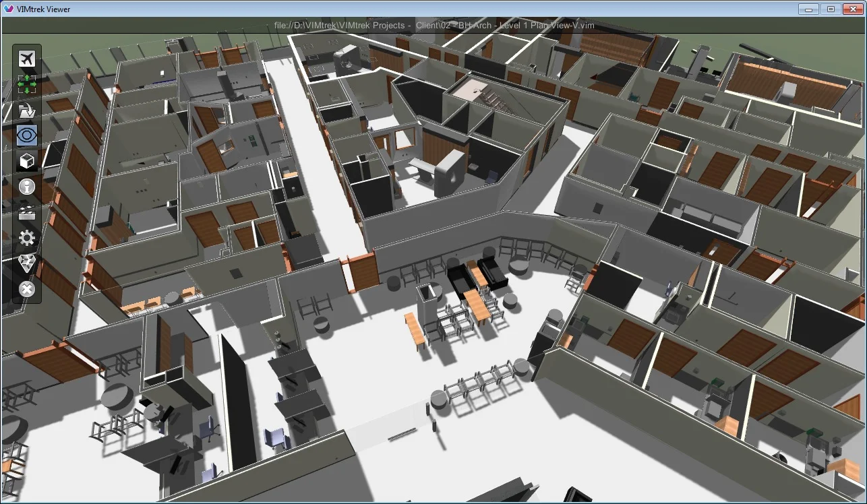Maximize the VIMtrek Viewer window
The height and width of the screenshot is (504, 867).
tap(830, 9)
